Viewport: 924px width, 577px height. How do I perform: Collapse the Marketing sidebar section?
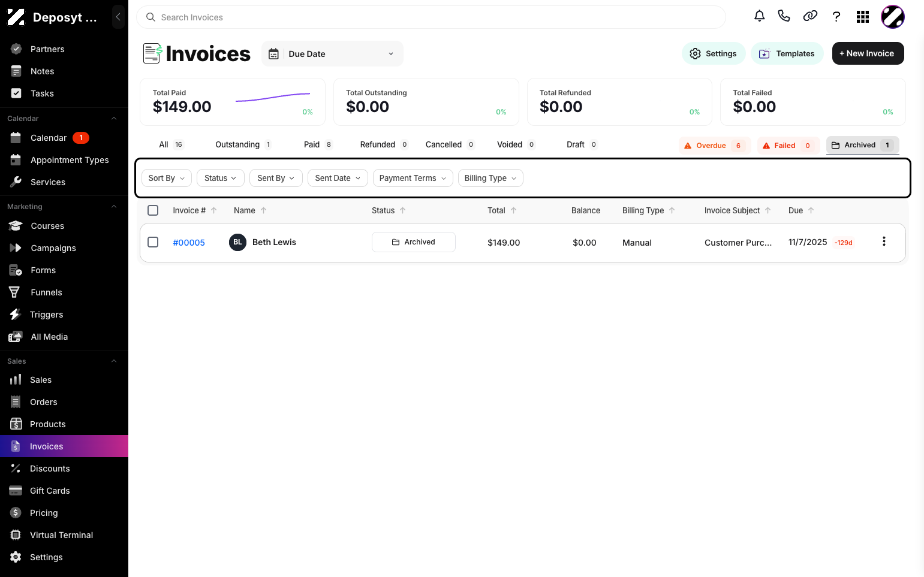[114, 207]
